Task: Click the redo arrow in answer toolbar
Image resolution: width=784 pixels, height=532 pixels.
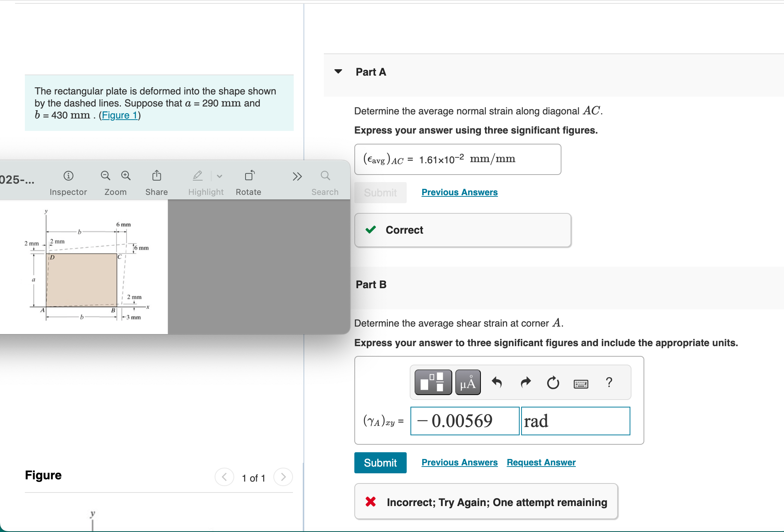Action: coord(525,383)
